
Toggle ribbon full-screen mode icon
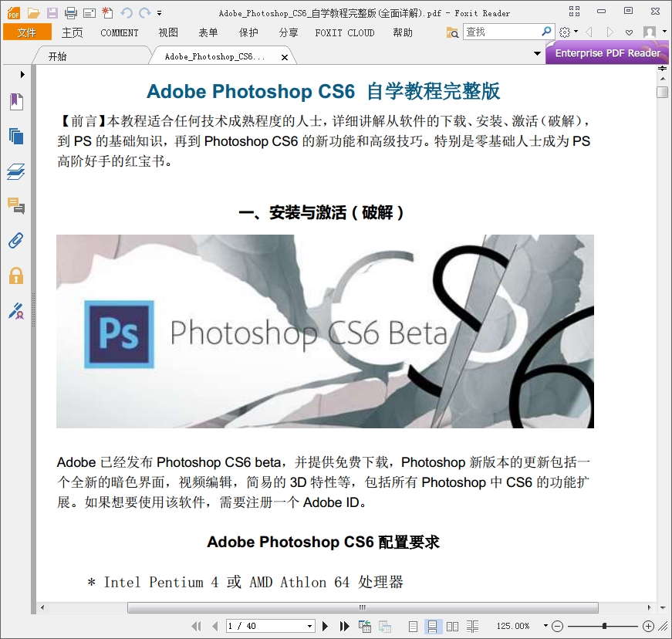[x=574, y=11]
